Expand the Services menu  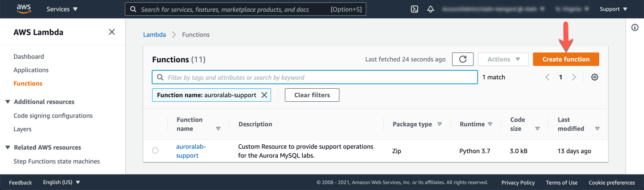click(62, 9)
